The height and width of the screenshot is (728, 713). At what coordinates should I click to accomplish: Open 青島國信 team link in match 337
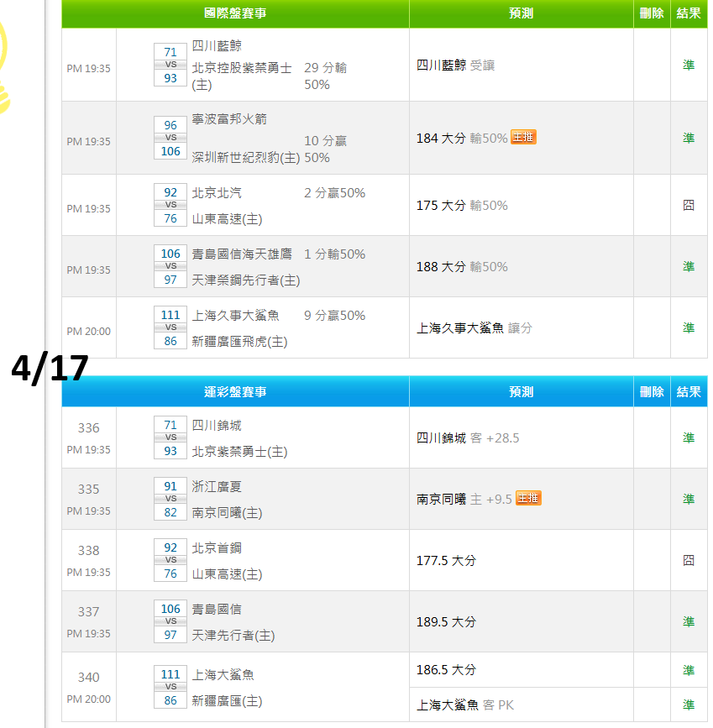point(217,609)
